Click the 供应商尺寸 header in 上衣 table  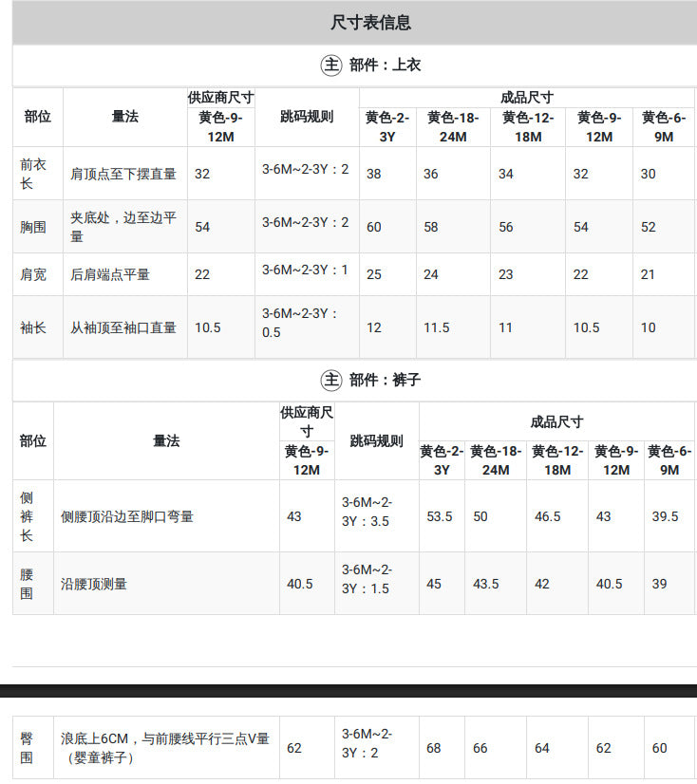tap(220, 98)
